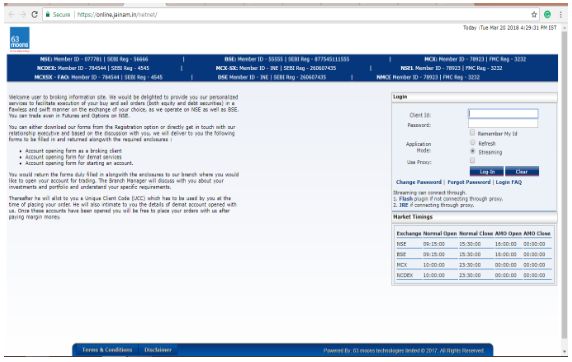Click MCX row in Market Timings
572x362 pixels.
coord(474,265)
